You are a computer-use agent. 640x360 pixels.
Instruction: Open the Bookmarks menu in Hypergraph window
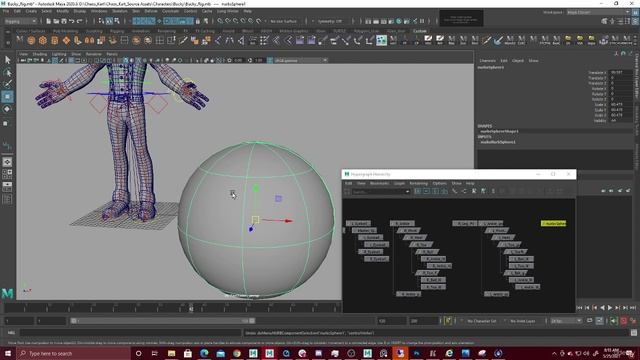379,183
